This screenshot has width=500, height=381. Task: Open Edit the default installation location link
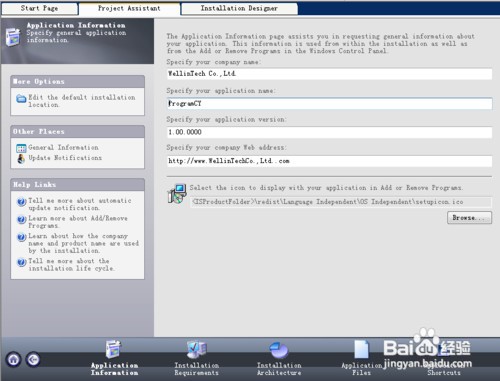tap(82, 101)
